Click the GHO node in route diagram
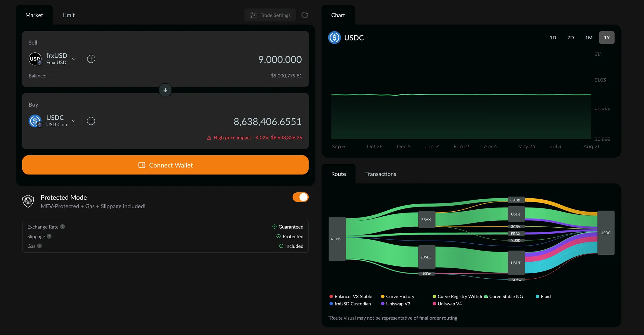Screen dimensions: 644x335 pyautogui.click(x=516, y=280)
